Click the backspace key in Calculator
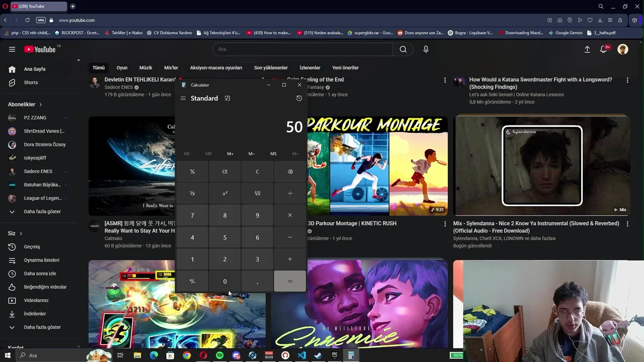The image size is (644, 362). [290, 171]
